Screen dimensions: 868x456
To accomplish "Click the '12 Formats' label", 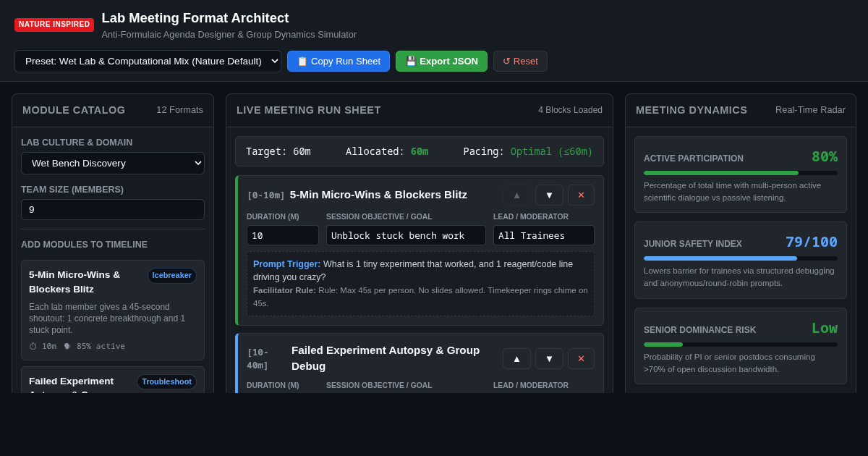I will click(179, 110).
